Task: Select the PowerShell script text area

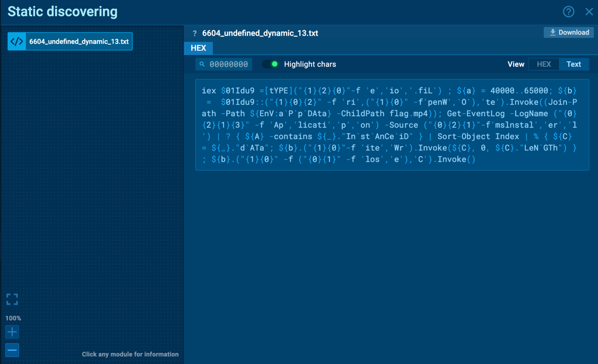Action: coord(392,125)
